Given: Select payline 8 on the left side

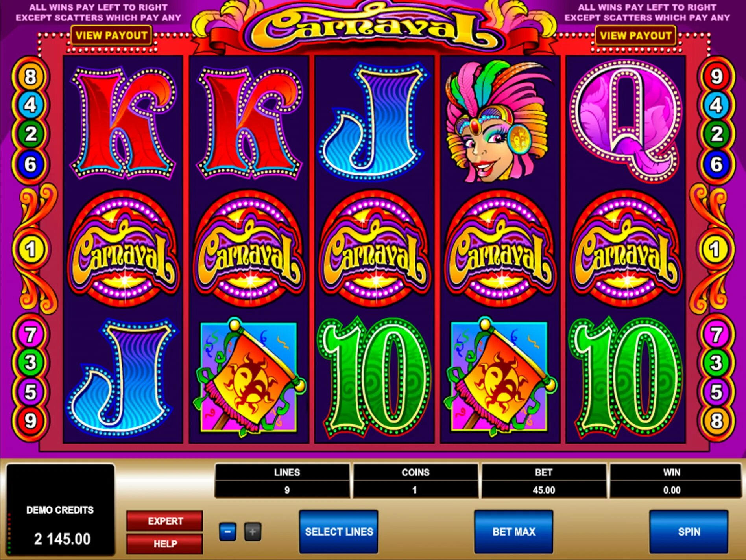Looking at the screenshot, I should coord(30,77).
